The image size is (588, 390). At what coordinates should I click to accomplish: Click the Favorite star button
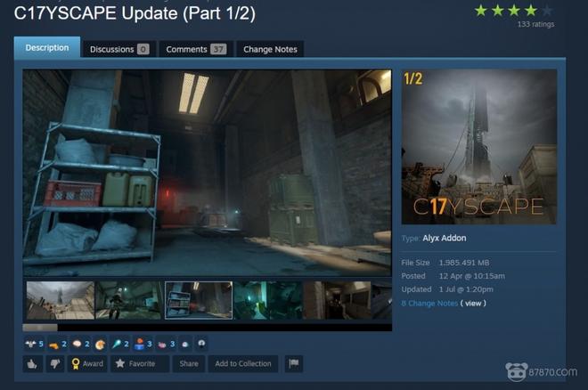(x=140, y=364)
